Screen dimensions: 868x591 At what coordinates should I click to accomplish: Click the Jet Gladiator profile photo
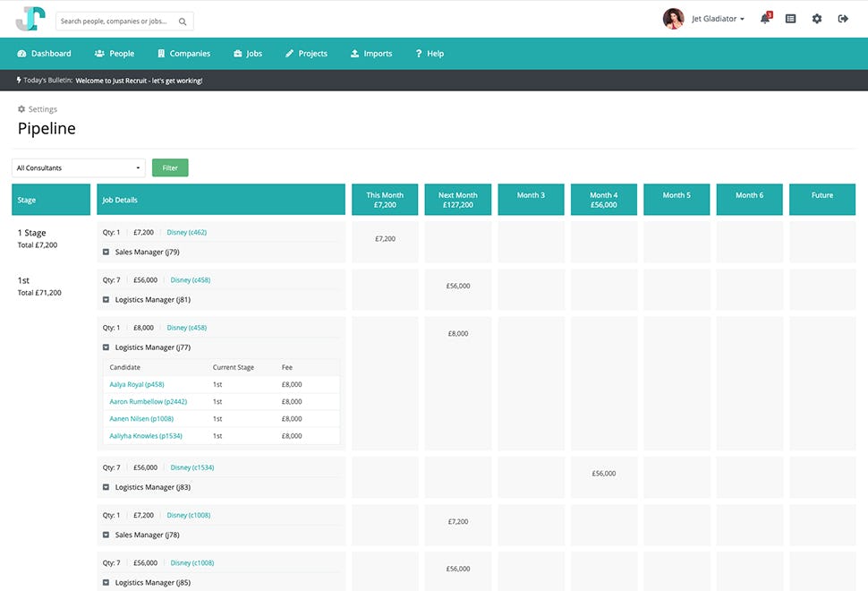click(673, 18)
